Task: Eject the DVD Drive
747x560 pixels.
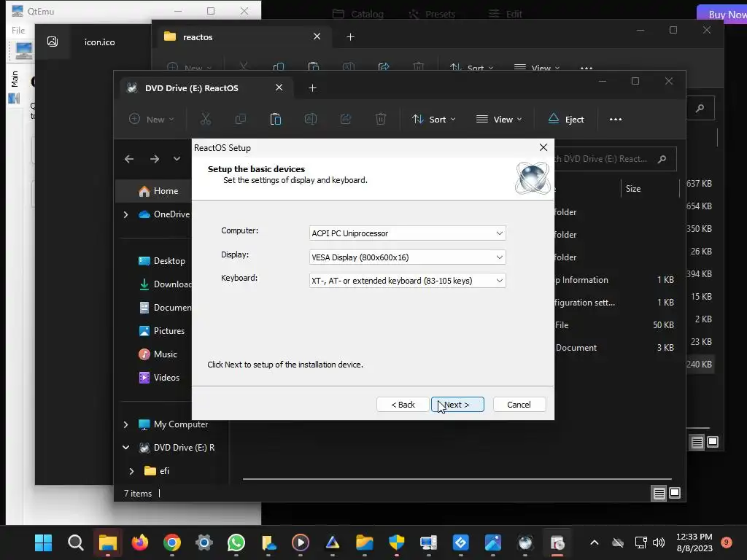Action: tap(566, 119)
